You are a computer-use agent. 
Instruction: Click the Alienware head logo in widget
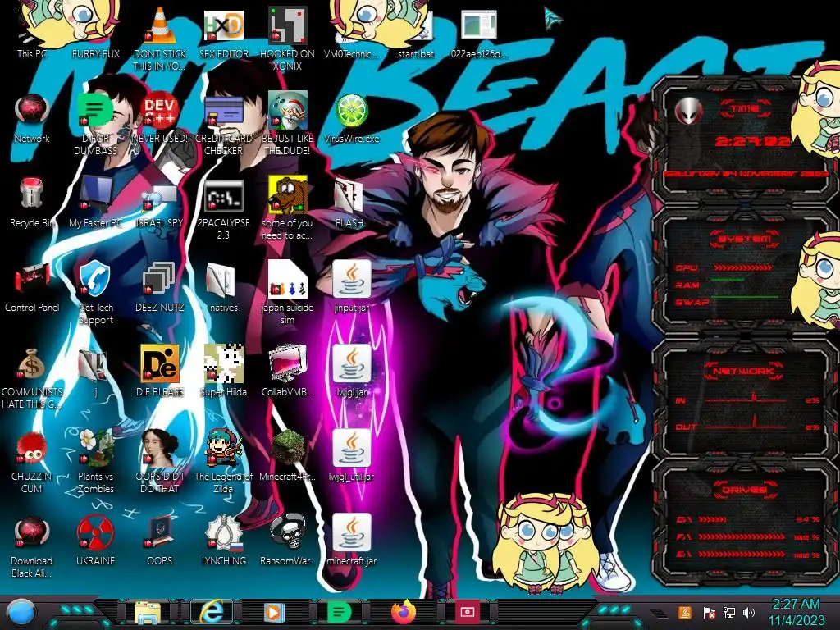(x=688, y=112)
